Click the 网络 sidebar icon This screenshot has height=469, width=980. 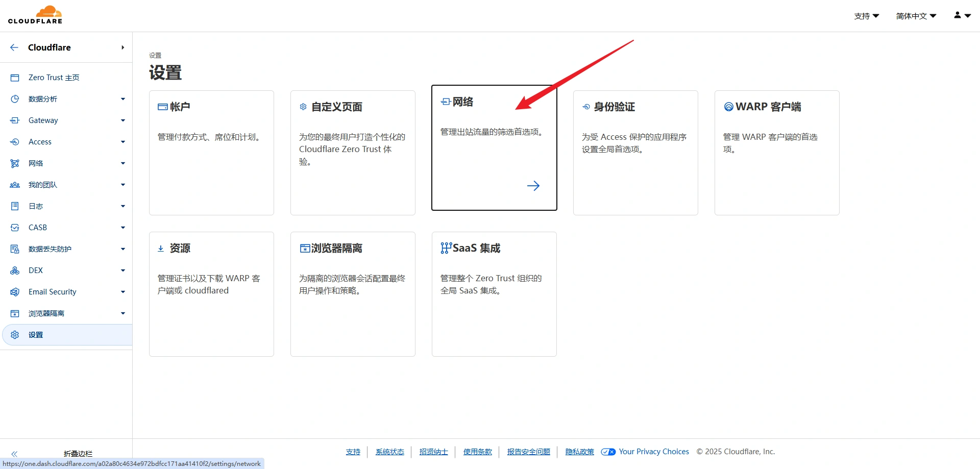[x=15, y=163]
